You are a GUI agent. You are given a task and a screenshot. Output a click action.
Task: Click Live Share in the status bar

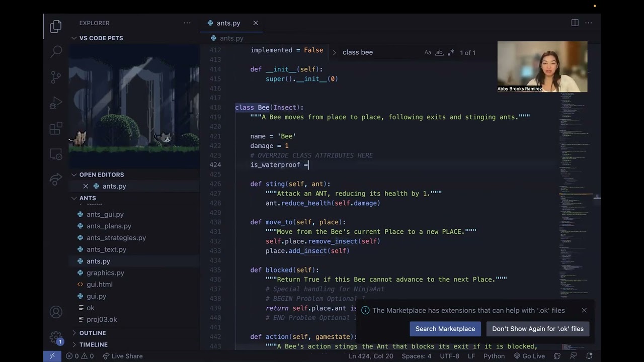pos(122,356)
